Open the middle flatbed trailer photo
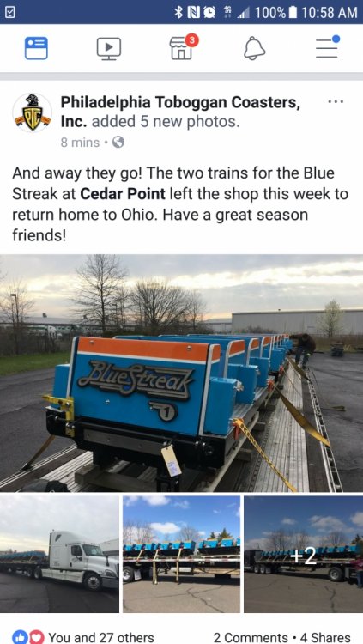Screen dimensions: 363x644 coord(182,554)
